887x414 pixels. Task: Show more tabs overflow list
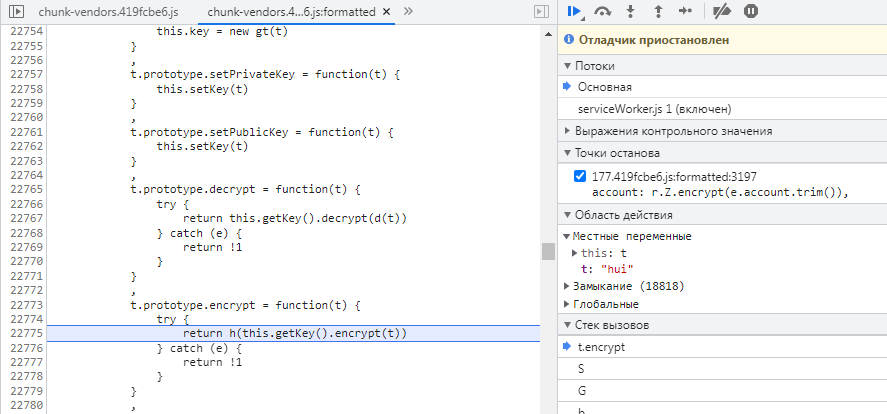pyautogui.click(x=408, y=11)
